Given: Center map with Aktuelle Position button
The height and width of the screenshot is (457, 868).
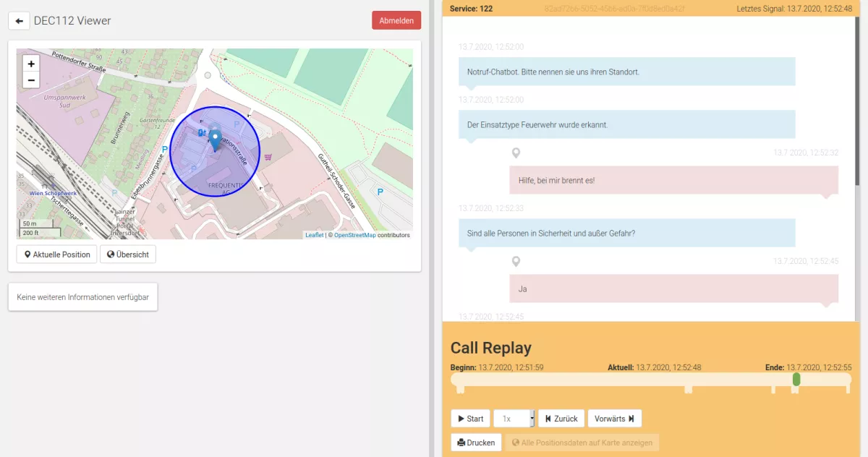Looking at the screenshot, I should coord(56,255).
